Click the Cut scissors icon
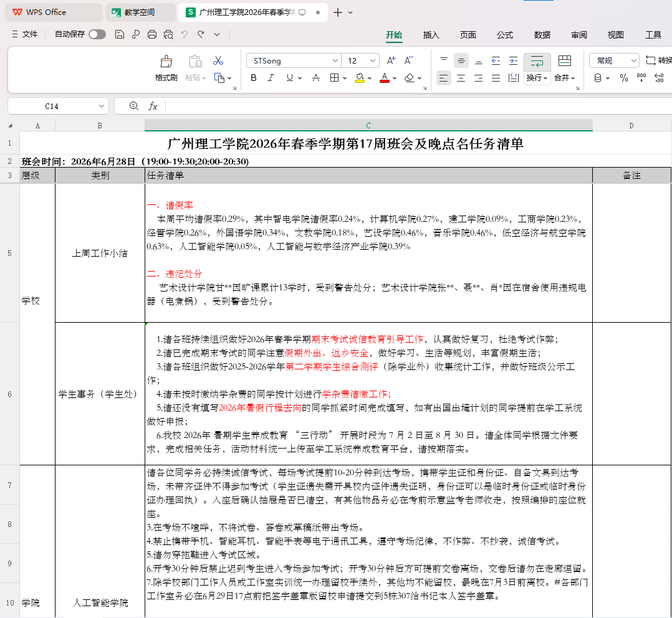 218,61
